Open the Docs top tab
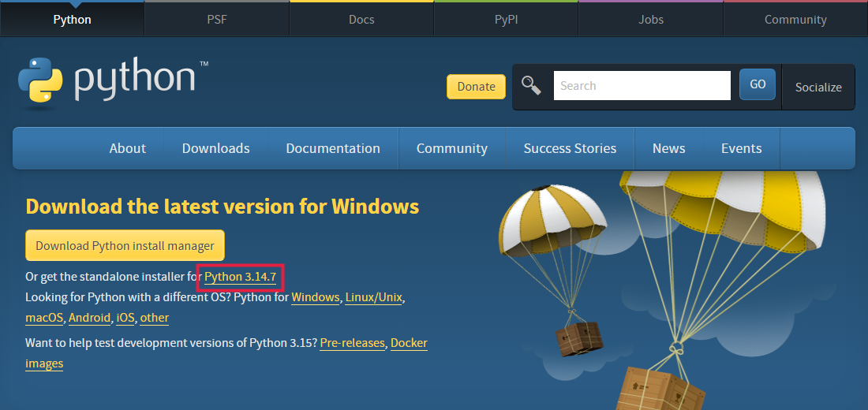The width and height of the screenshot is (868, 410). click(x=361, y=20)
